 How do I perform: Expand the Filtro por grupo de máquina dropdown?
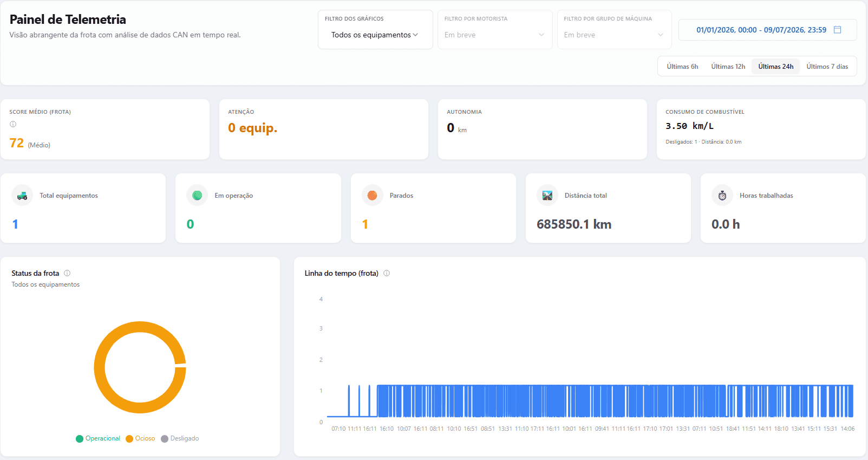click(x=614, y=35)
